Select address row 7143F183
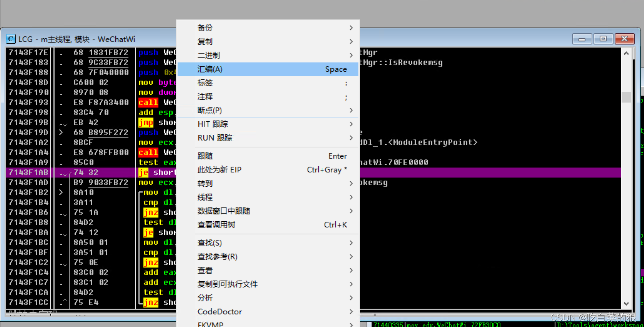 point(29,63)
